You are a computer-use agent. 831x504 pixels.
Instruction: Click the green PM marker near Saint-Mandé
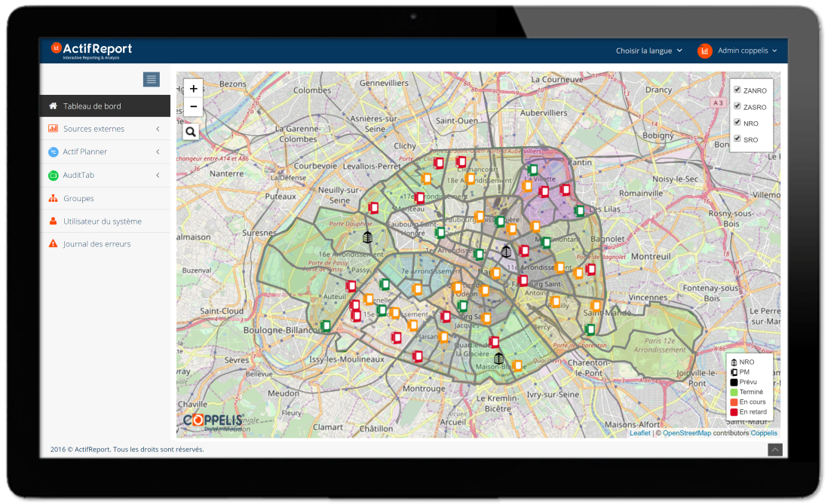(590, 329)
